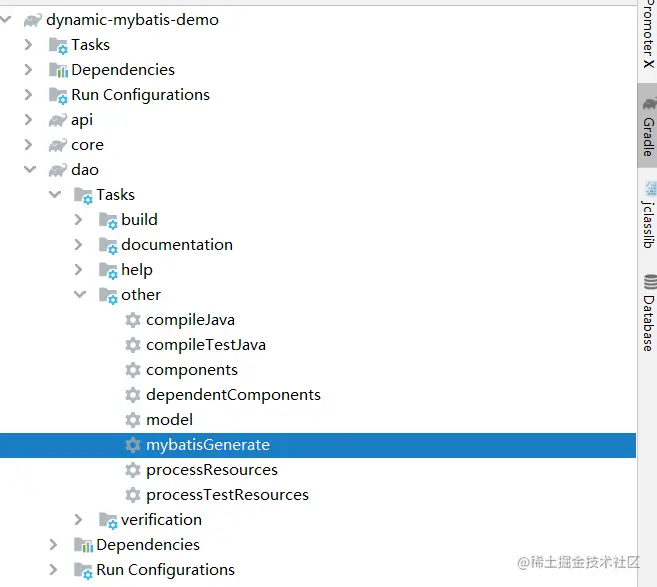The height and width of the screenshot is (587, 657).
Task: Select the model task entry
Action: 169,420
